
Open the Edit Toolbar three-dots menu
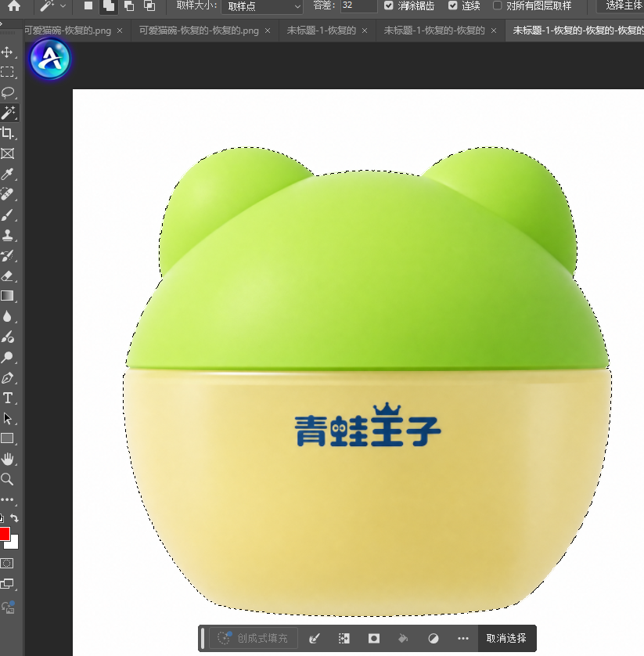7,499
